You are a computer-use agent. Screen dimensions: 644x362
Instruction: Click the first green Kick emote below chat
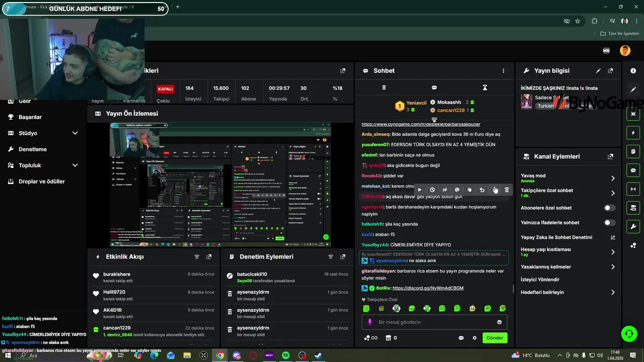(x=366, y=308)
